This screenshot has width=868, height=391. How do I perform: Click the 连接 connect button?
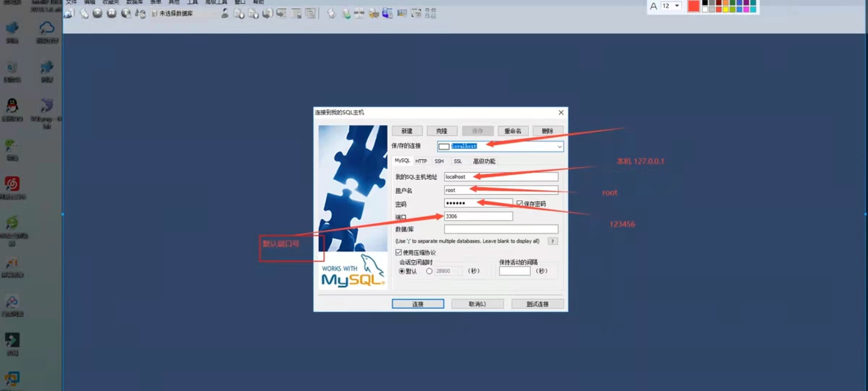click(x=418, y=304)
